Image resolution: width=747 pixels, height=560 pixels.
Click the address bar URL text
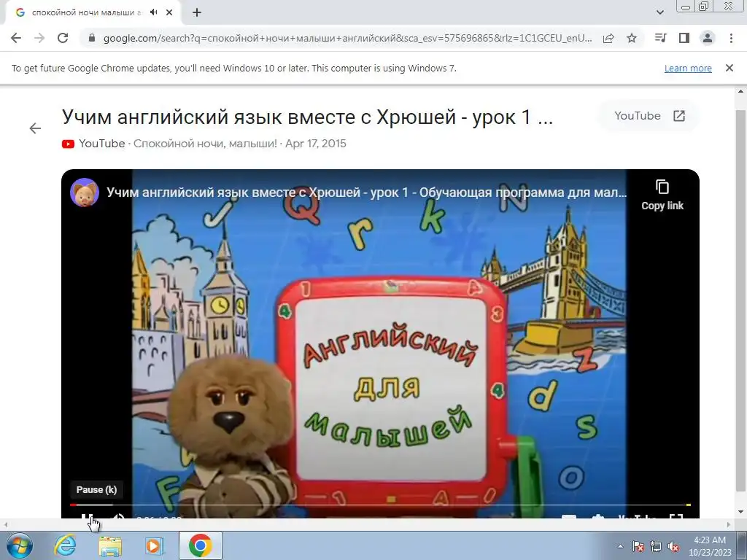[348, 38]
